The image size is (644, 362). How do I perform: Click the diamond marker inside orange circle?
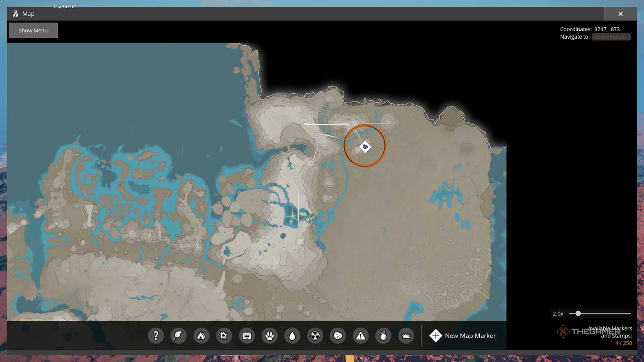point(365,147)
